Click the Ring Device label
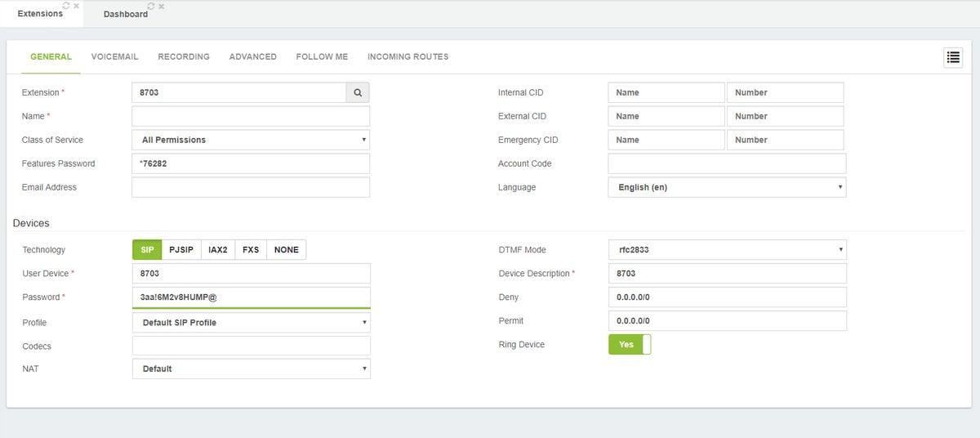The height and width of the screenshot is (438, 980). [x=522, y=345]
